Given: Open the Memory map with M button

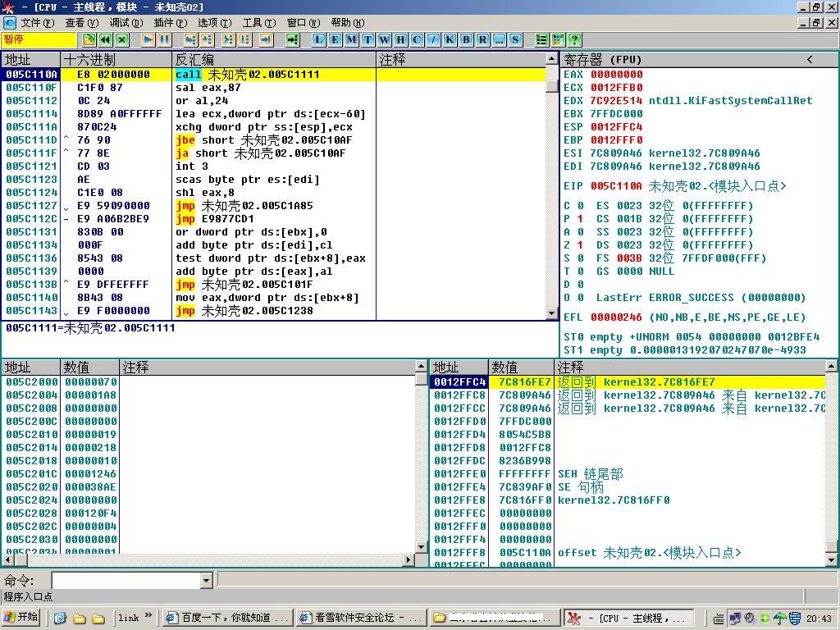Looking at the screenshot, I should coord(351,39).
